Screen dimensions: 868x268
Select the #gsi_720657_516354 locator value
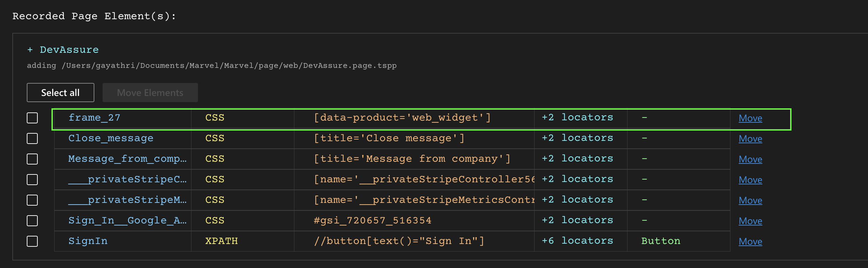[x=373, y=221]
